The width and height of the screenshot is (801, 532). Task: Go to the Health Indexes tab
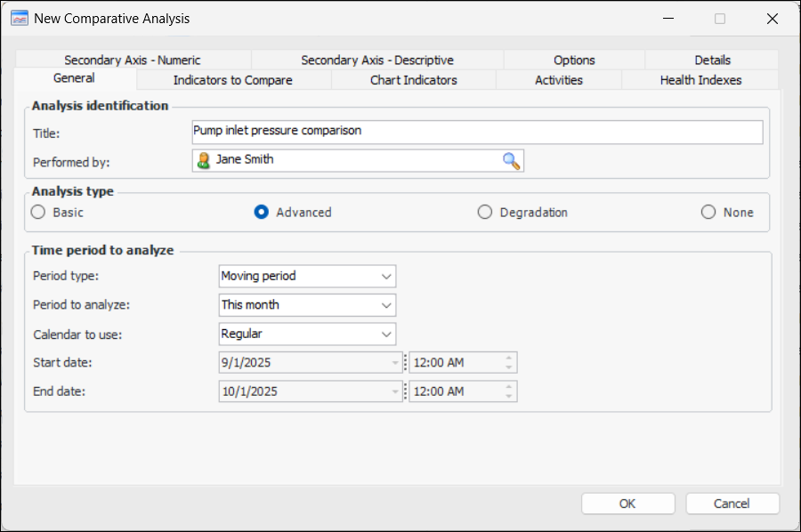pyautogui.click(x=700, y=80)
